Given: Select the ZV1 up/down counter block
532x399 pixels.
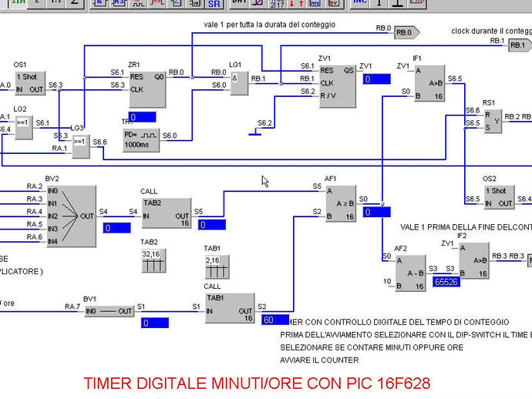Looking at the screenshot, I should pyautogui.click(x=338, y=86).
